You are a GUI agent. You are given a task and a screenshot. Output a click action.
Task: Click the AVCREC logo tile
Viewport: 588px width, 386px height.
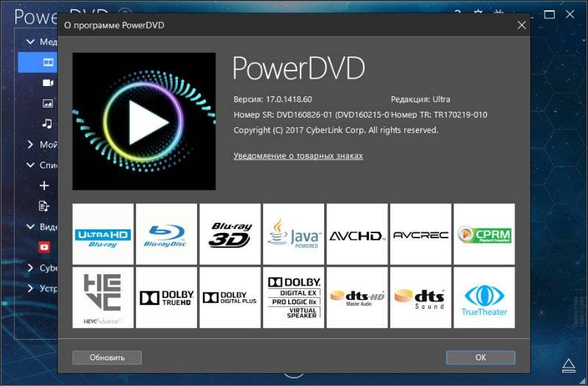420,234
